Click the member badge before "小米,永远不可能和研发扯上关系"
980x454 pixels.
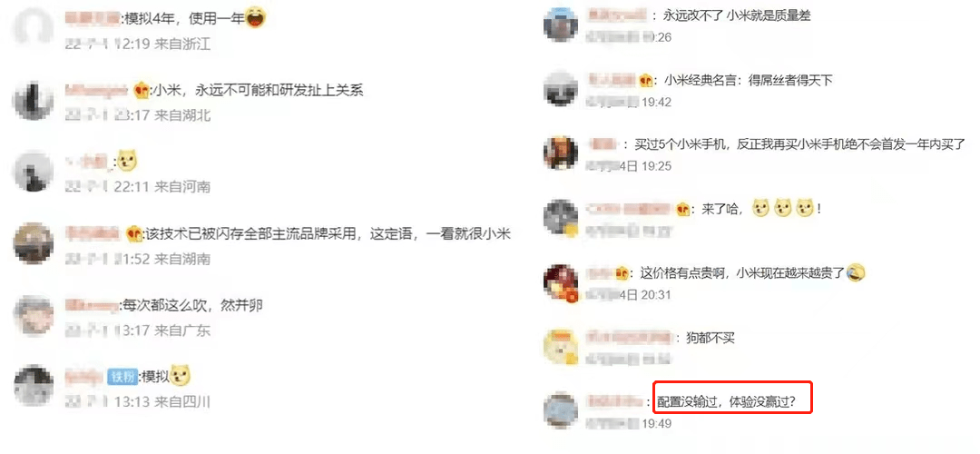tap(142, 91)
